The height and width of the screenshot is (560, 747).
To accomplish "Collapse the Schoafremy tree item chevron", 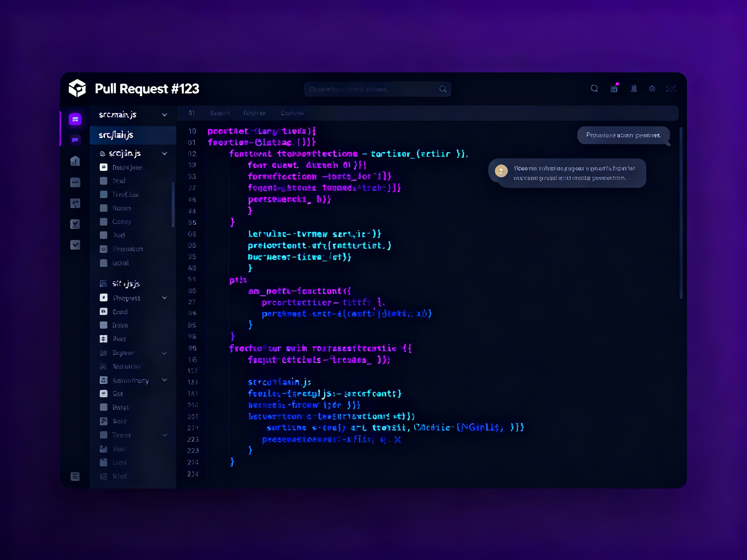I will point(164,380).
